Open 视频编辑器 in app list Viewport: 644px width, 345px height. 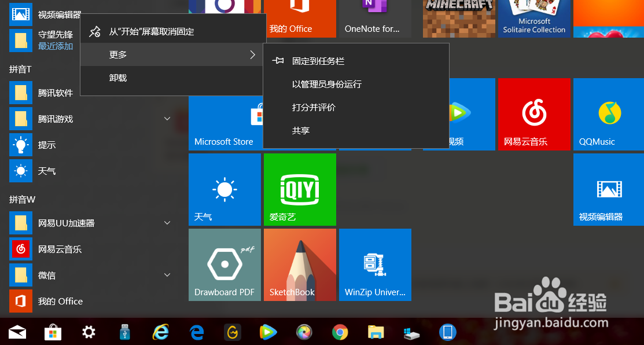tap(45, 14)
